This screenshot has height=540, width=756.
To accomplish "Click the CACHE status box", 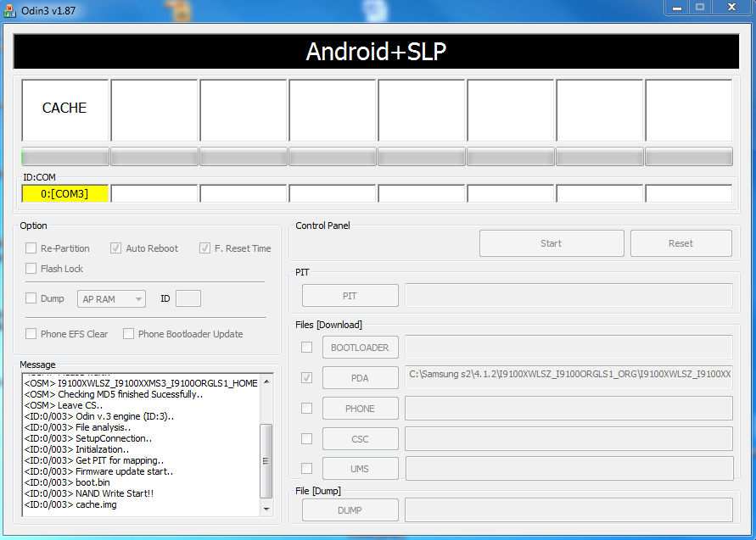I will click(65, 110).
